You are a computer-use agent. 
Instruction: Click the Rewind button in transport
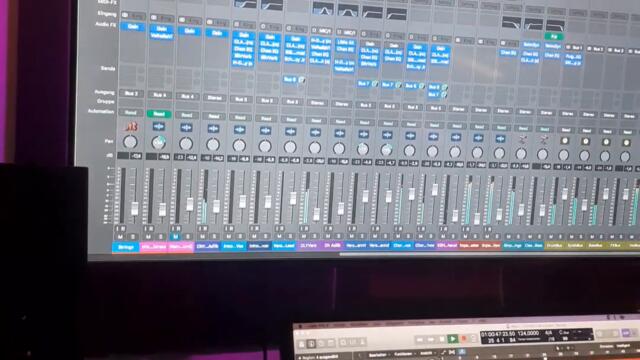click(419, 340)
